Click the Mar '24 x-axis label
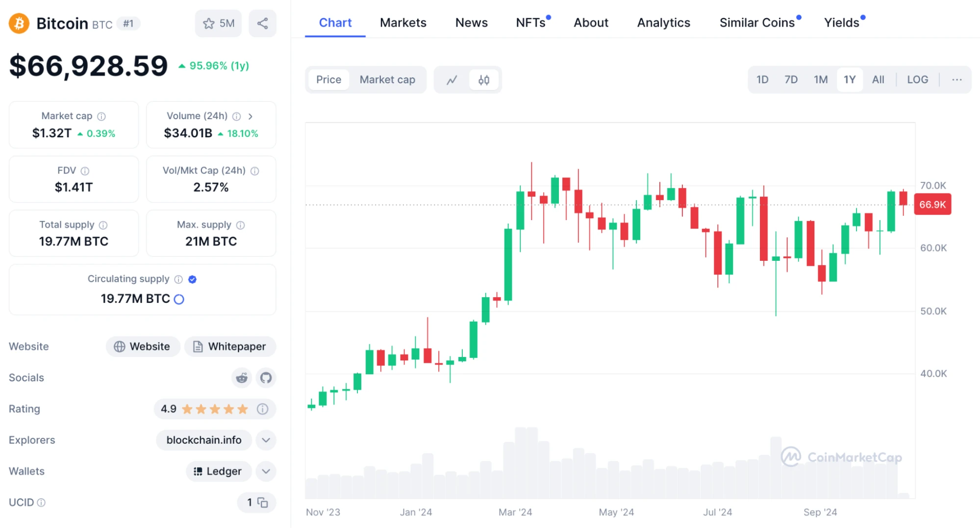This screenshot has height=528, width=980. [x=515, y=512]
